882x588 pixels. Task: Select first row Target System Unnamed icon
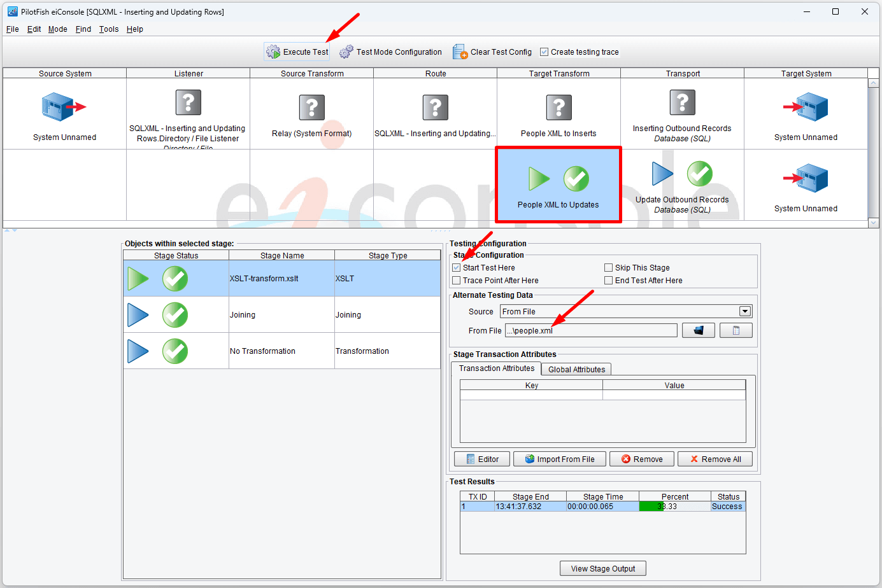(806, 107)
